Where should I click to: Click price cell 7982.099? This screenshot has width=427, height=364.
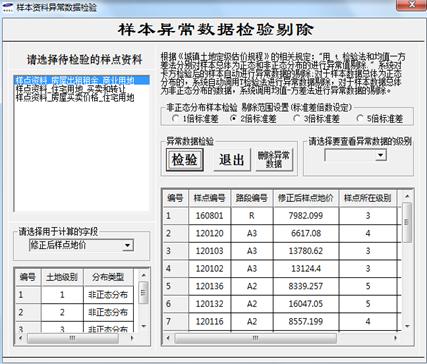306,216
